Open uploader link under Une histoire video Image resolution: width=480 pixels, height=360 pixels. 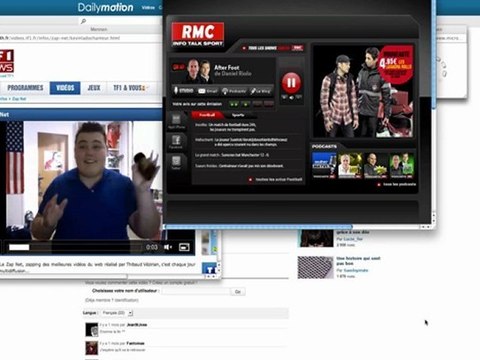coord(352,270)
